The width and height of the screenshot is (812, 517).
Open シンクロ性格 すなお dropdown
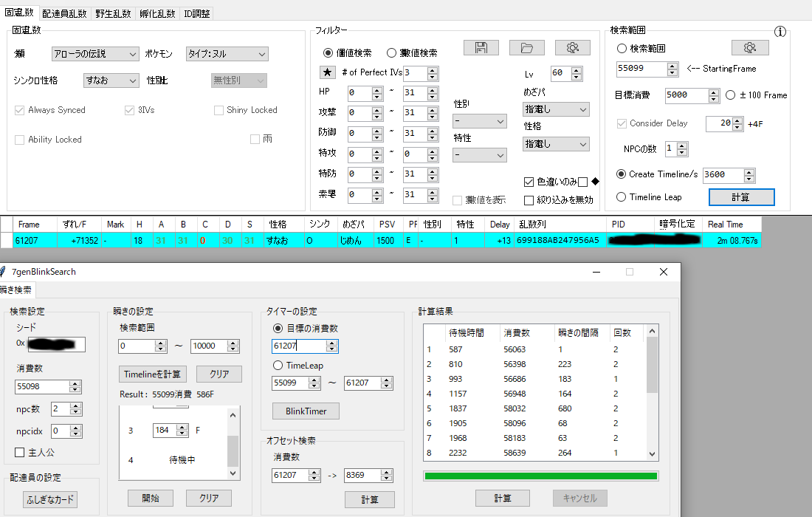click(x=111, y=81)
